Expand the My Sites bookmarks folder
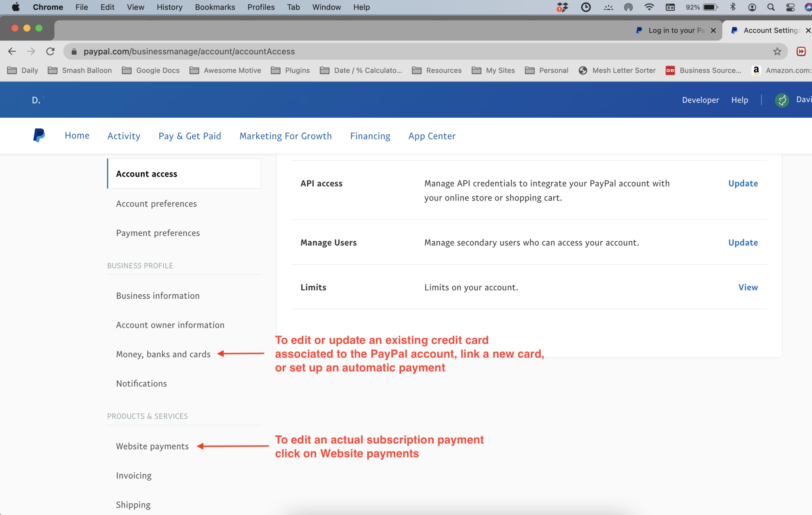The image size is (812, 515). tap(493, 71)
